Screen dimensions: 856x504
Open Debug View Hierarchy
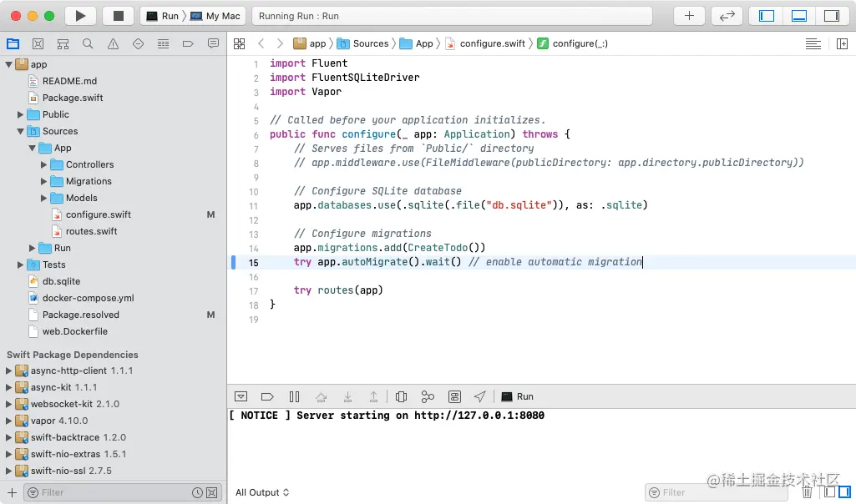click(x=401, y=396)
